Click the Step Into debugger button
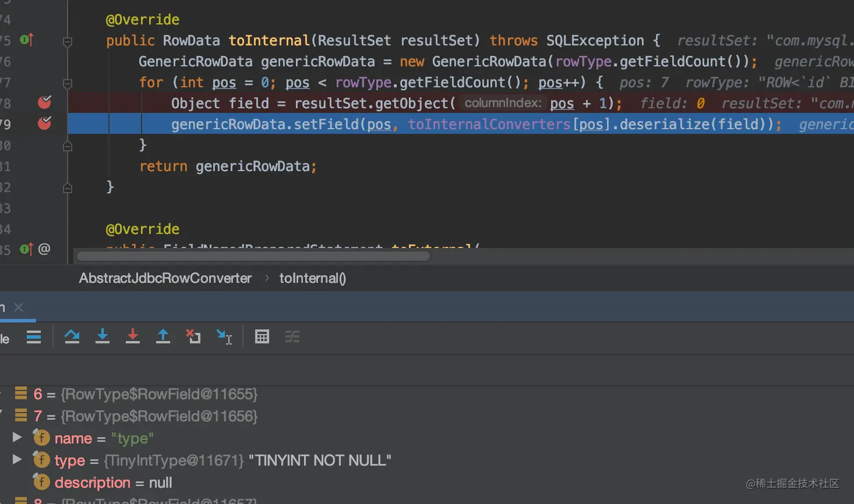Image resolution: width=854 pixels, height=504 pixels. click(103, 336)
